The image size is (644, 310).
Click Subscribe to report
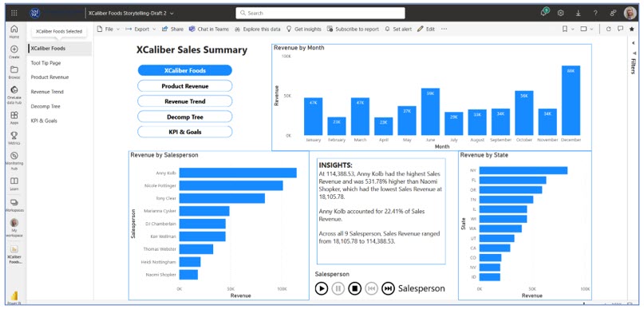(x=354, y=30)
